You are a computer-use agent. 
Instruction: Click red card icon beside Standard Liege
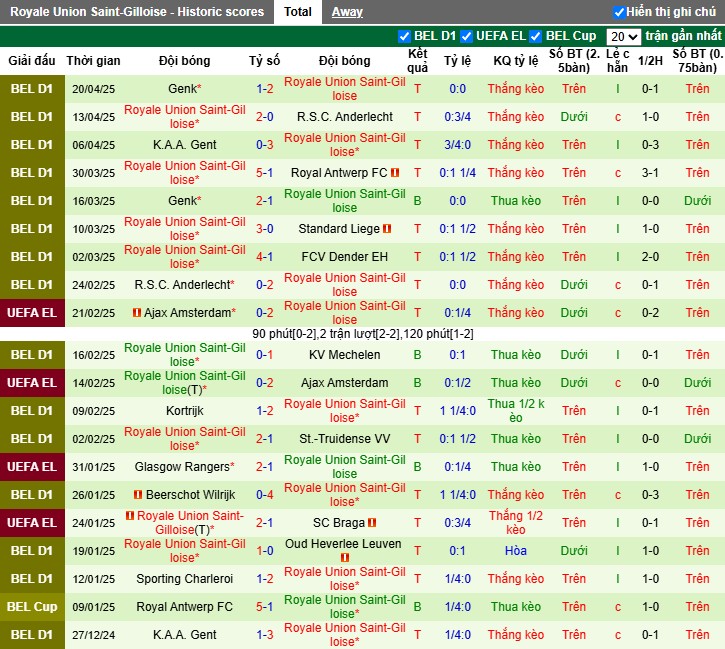pyautogui.click(x=387, y=229)
